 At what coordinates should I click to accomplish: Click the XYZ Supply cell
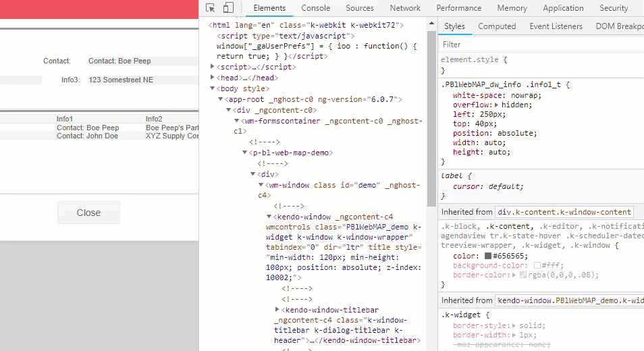point(172,136)
